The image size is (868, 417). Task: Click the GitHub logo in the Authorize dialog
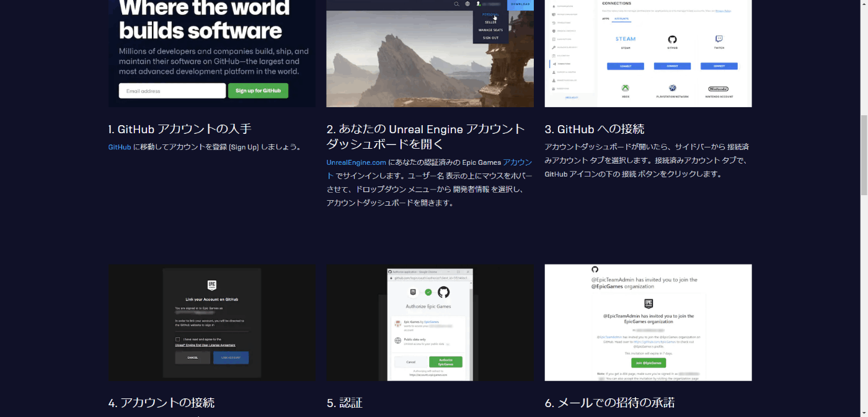click(443, 292)
